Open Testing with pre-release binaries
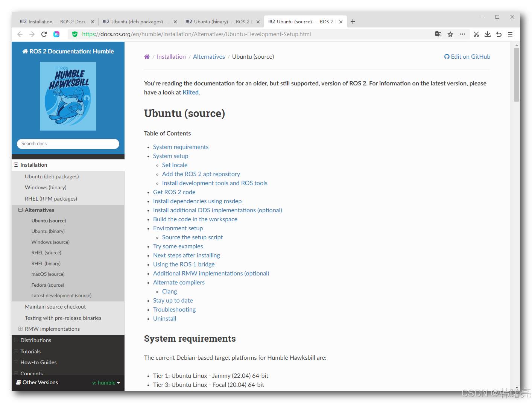Screen dimensions: 532x403 point(63,318)
